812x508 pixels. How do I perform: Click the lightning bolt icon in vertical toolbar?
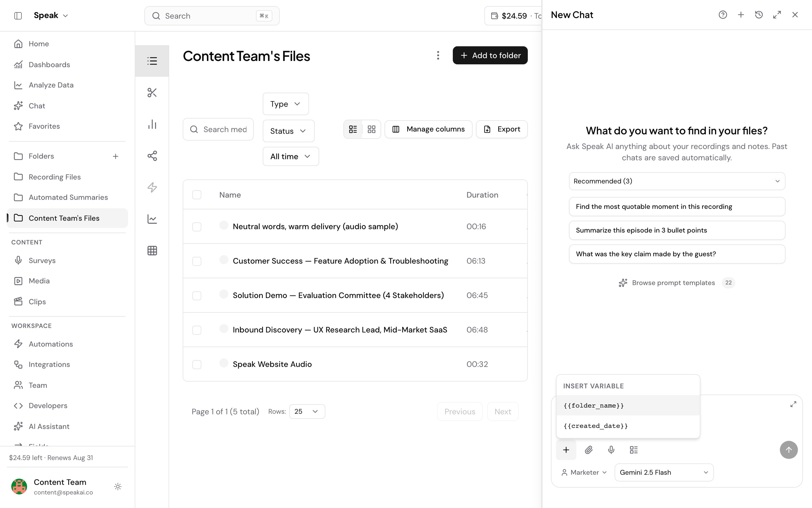(152, 187)
